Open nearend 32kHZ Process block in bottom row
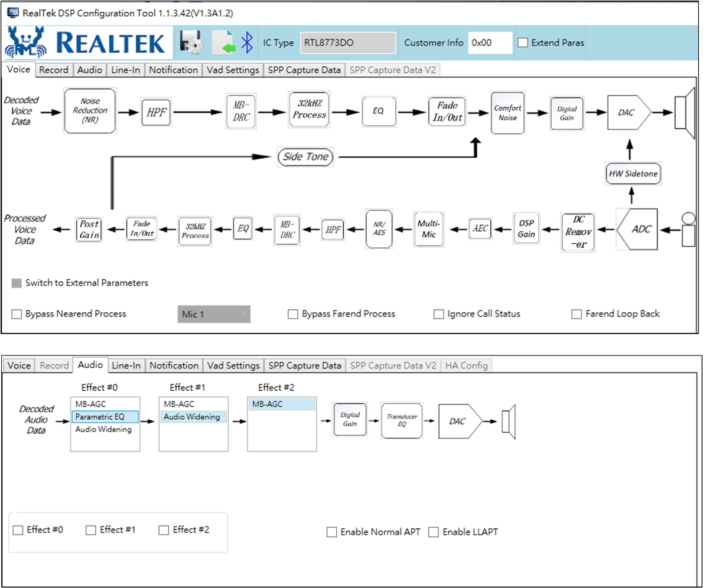 click(x=195, y=230)
